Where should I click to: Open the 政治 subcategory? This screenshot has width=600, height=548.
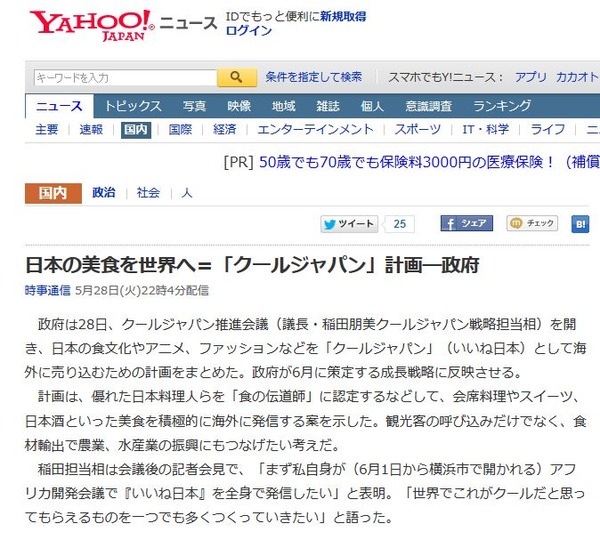coord(104,192)
